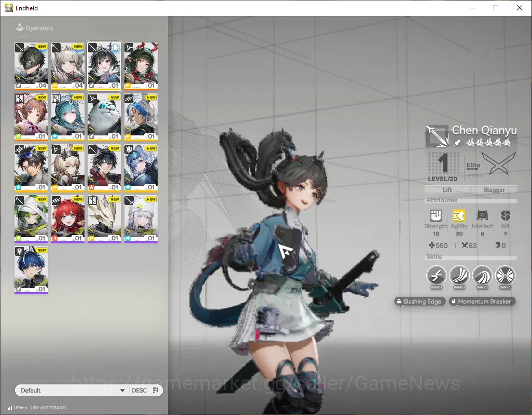Screen dimensions: 532x415
Task: Select the cream-haired girl operator level 04
Action: click(x=68, y=66)
